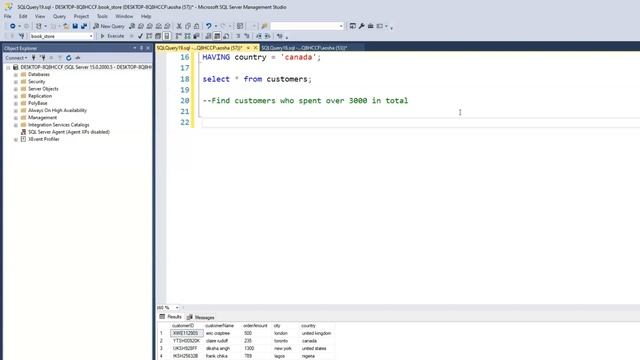Toggle Results to Grid icon
640x360 pixels.
[217, 36]
